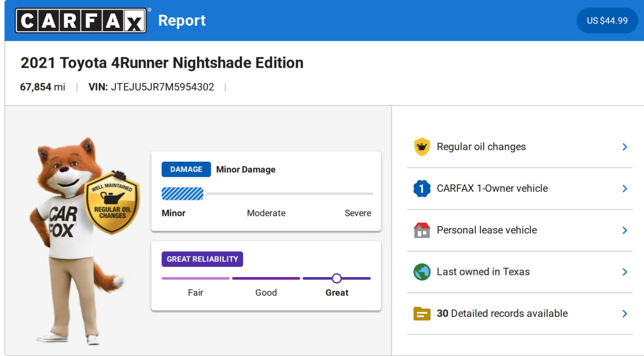Expand CARFAX 1-Owner vehicle chevron

point(625,188)
